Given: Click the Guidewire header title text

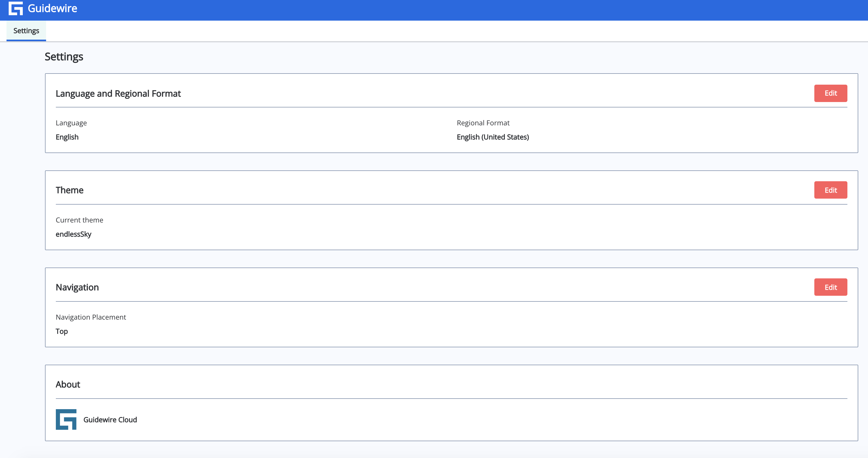Looking at the screenshot, I should (x=52, y=8).
